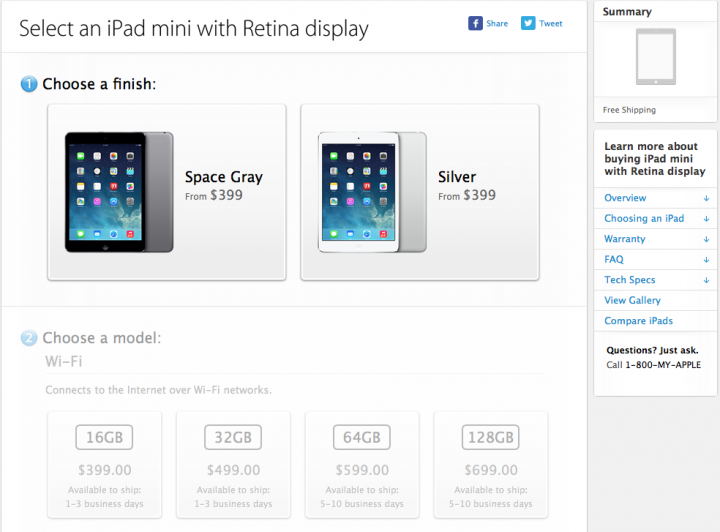Choose the 16GB Wi-Fi model
The image size is (720, 532).
click(104, 465)
